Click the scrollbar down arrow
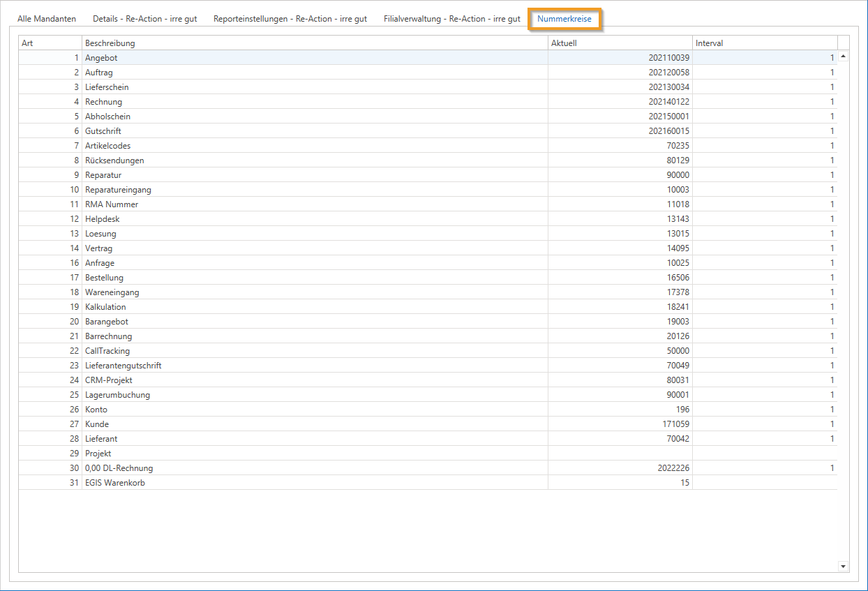The width and height of the screenshot is (868, 591). [843, 567]
